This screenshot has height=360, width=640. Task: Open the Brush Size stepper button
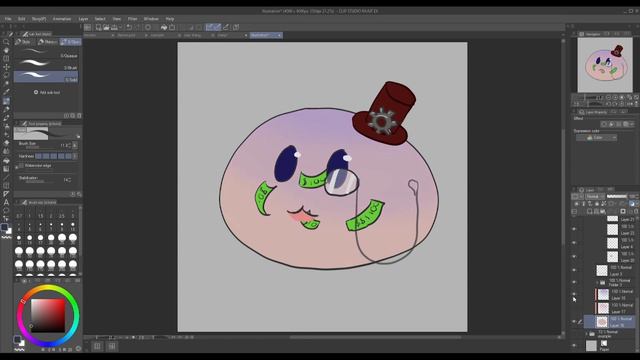[x=75, y=145]
